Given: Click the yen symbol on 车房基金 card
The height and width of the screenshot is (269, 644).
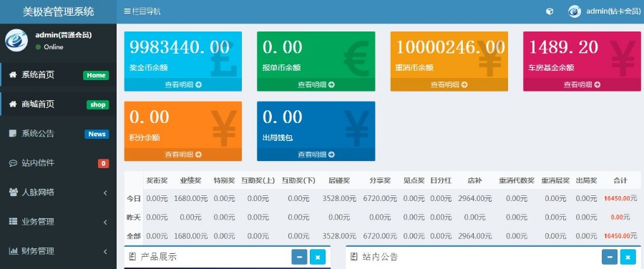Looking at the screenshot, I should [x=623, y=59].
